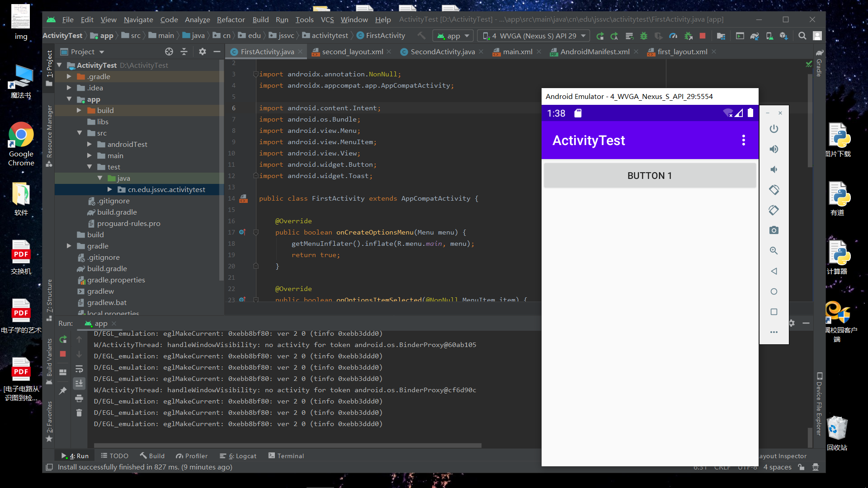
Task: Open Project panel settings gear
Action: pyautogui.click(x=203, y=52)
